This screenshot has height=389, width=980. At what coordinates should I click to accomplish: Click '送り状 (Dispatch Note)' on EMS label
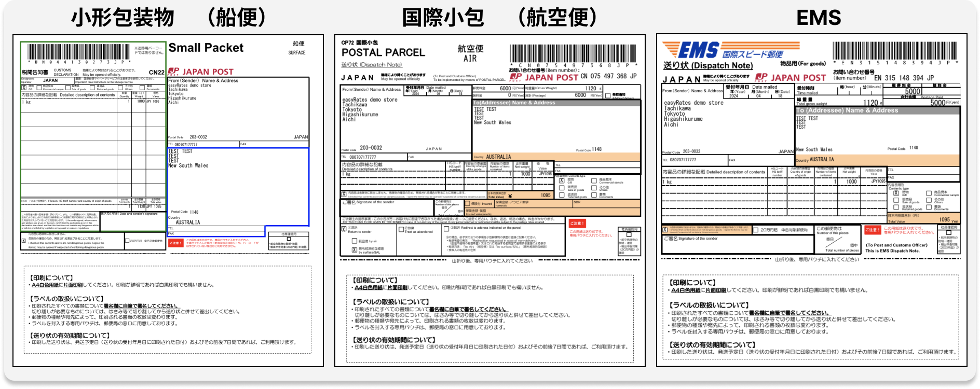[707, 66]
